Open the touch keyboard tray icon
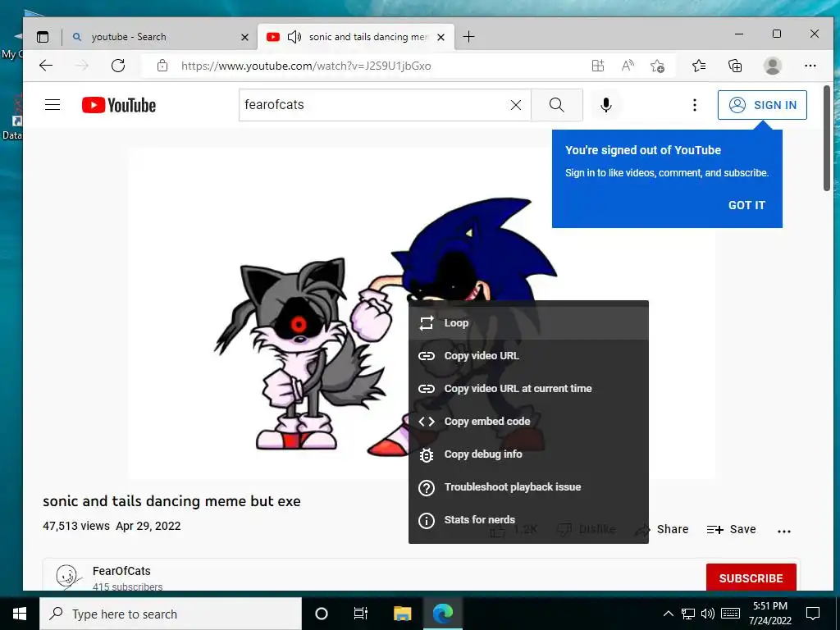This screenshot has width=840, height=630. (x=730, y=614)
